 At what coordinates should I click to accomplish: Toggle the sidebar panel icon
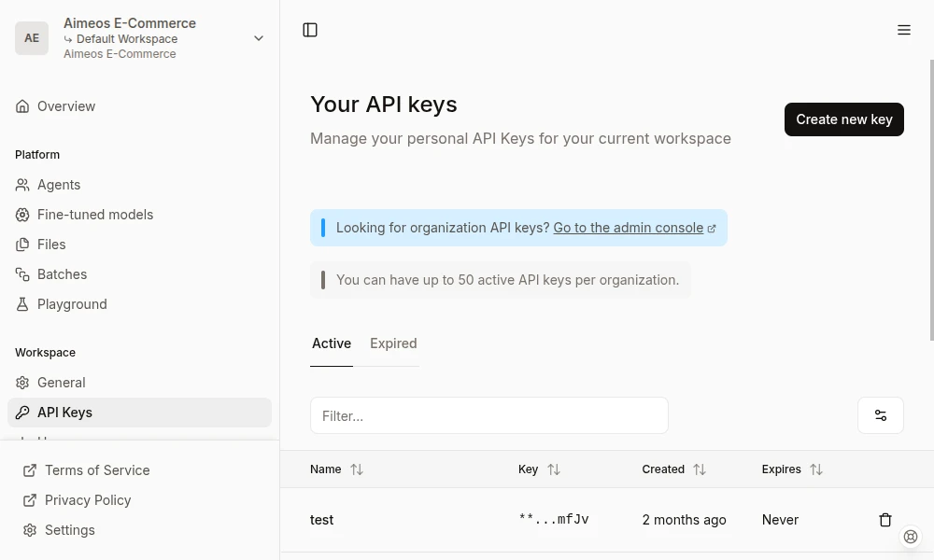(310, 30)
